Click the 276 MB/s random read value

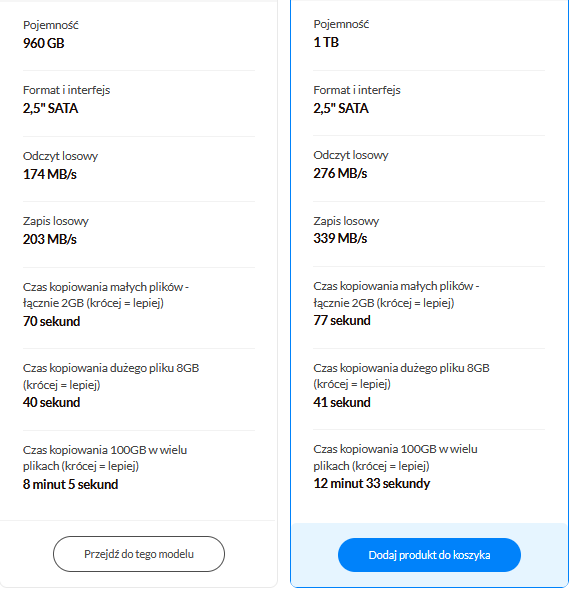(340, 173)
